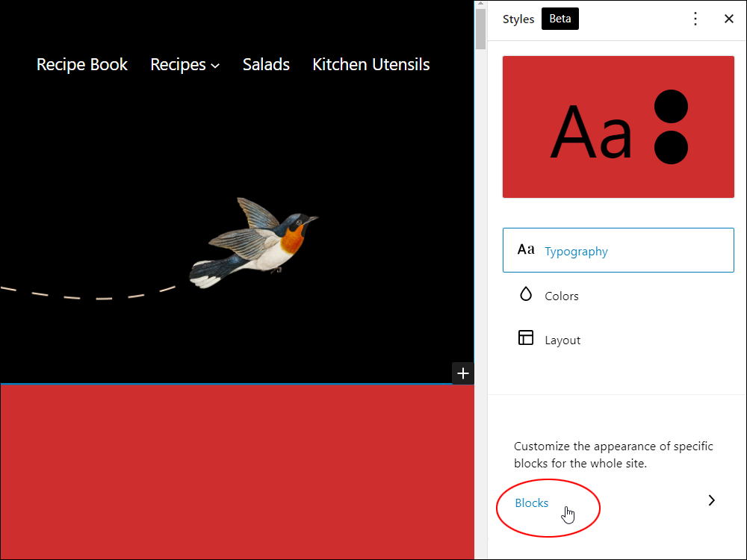Click the red style preview card

click(x=618, y=127)
